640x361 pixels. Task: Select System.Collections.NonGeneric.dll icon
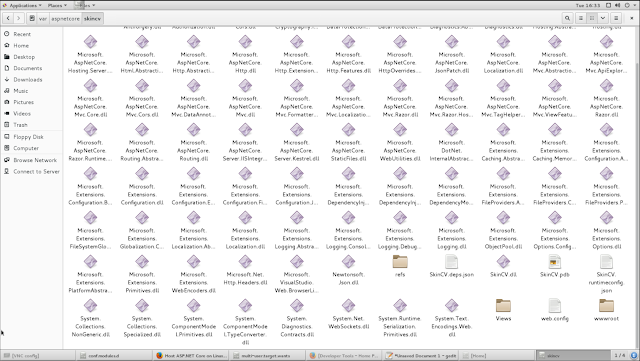90,305
